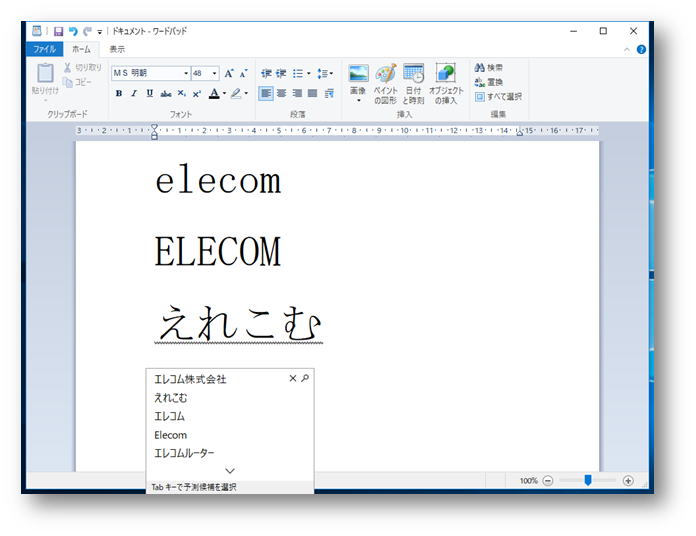Remove candidate with X icon
The width and height of the screenshot is (696, 536).
tap(293, 378)
